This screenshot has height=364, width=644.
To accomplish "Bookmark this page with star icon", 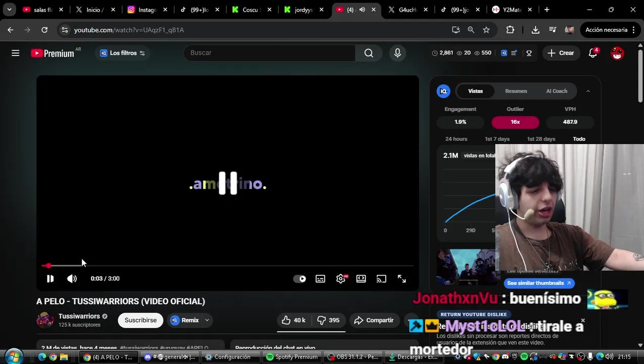I will 486,30.
